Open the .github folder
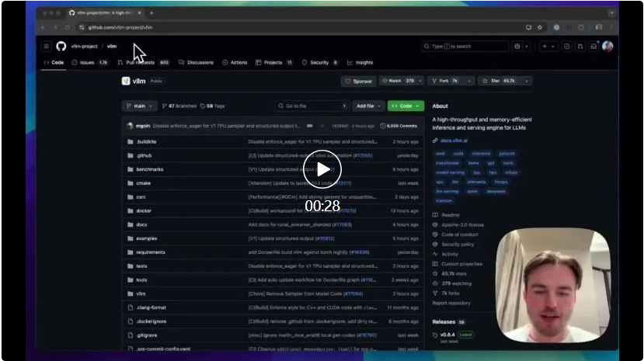This screenshot has width=644, height=361. tap(144, 155)
